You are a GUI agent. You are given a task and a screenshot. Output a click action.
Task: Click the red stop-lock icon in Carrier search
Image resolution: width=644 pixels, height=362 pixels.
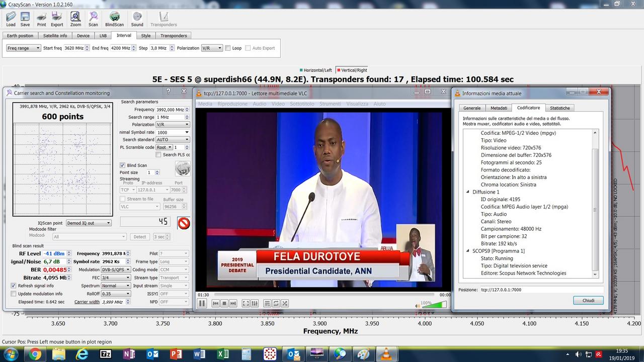point(184,223)
